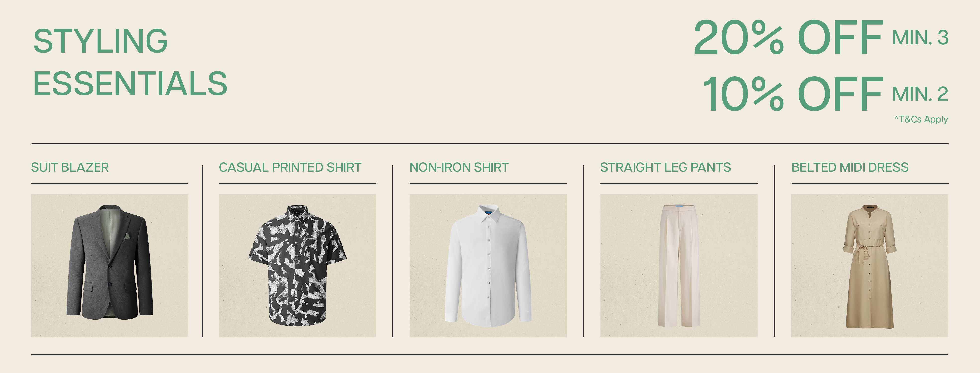980x373 pixels.
Task: Click the STYLING heading text
Action: pos(100,41)
